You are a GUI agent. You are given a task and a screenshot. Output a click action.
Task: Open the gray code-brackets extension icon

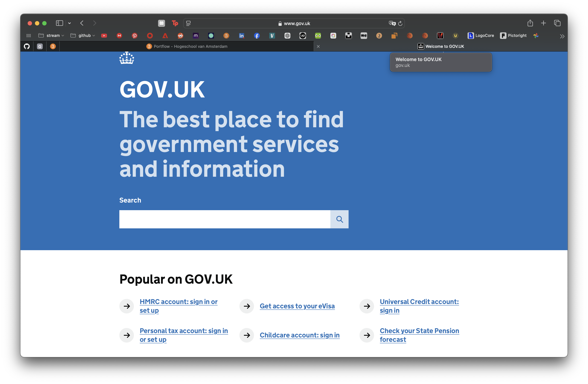[162, 23]
